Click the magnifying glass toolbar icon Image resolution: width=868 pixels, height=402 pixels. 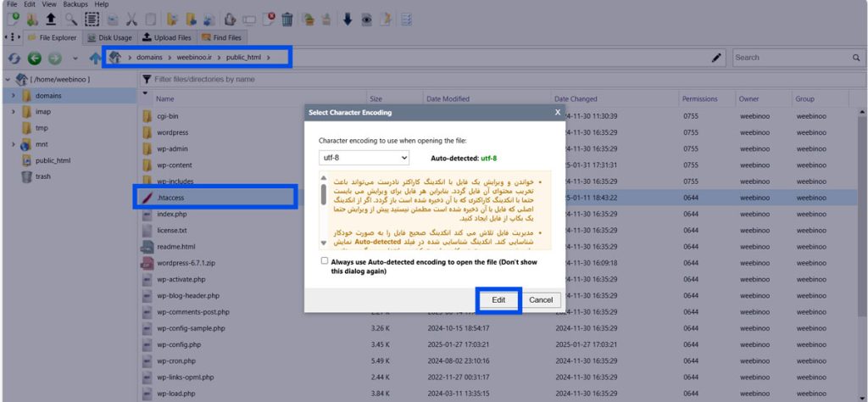71,20
